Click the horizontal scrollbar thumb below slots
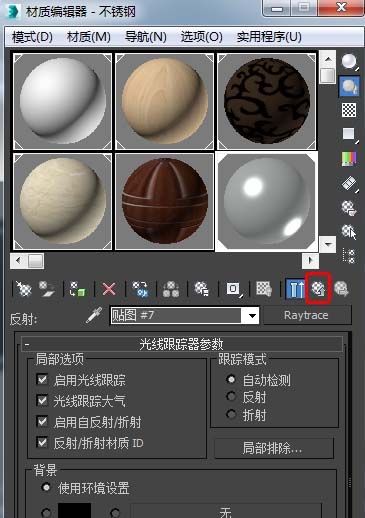The width and height of the screenshot is (365, 518). point(35,261)
